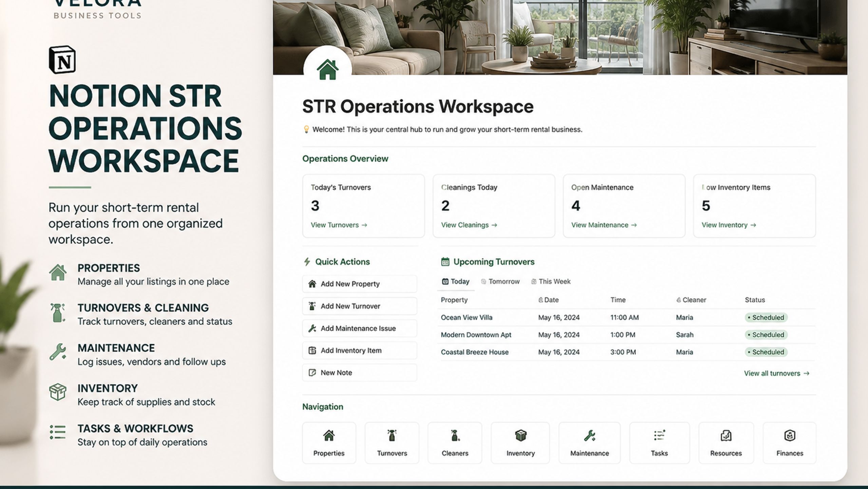Click the Status column header
The image size is (868, 489).
tap(755, 300)
